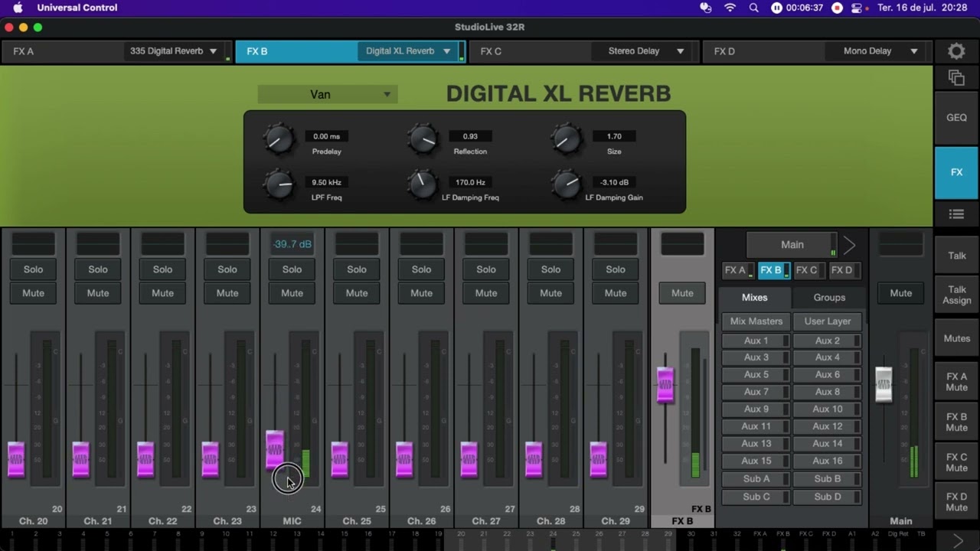Select the Aux 1 mix
This screenshot has width=980, height=551.
pyautogui.click(x=756, y=341)
